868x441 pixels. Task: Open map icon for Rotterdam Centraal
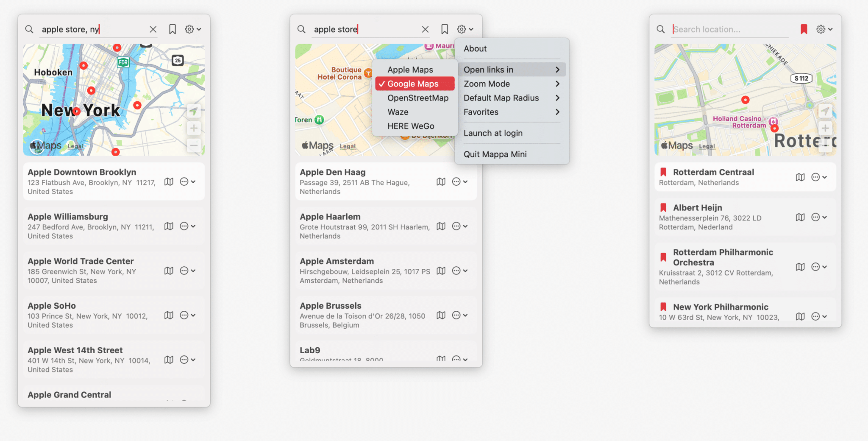point(800,177)
